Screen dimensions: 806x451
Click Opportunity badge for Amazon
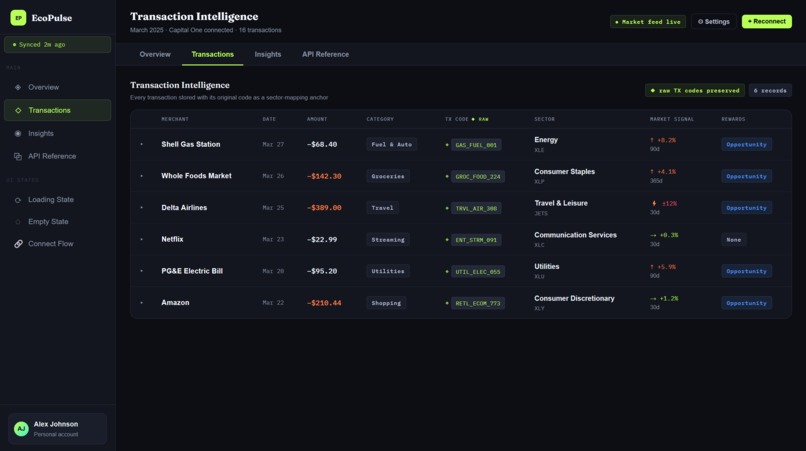(746, 303)
